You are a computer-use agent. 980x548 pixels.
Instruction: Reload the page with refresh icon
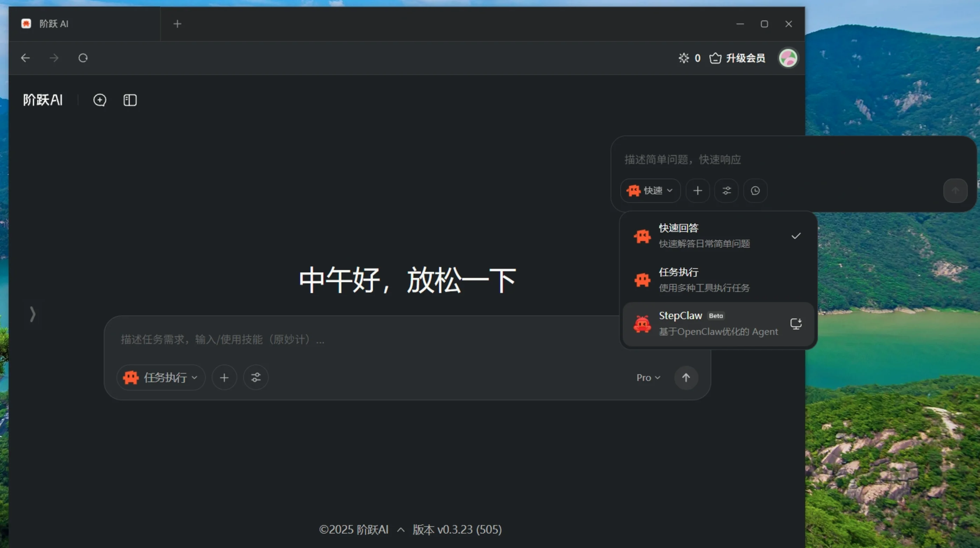tap(83, 58)
